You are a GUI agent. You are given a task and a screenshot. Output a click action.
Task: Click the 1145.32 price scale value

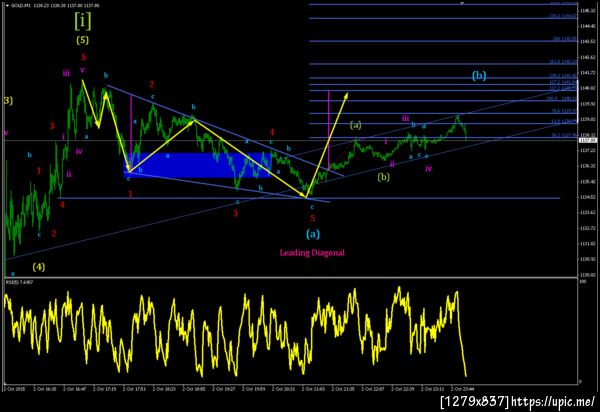[x=587, y=11]
